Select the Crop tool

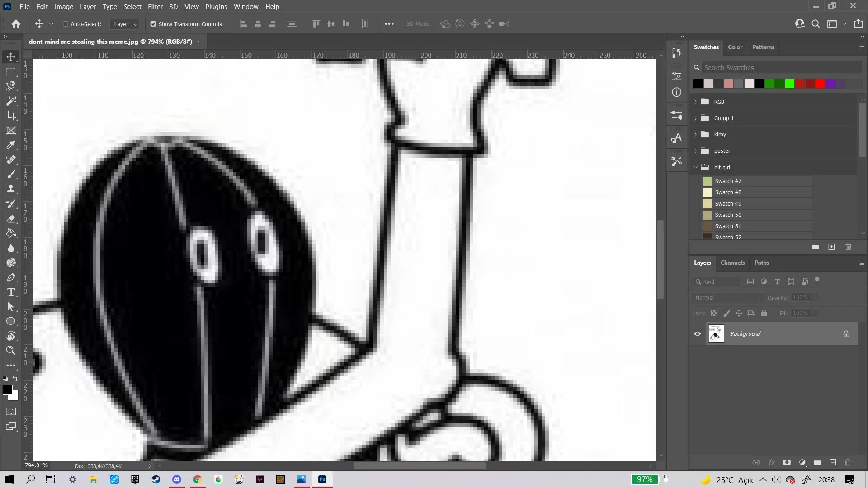(11, 116)
